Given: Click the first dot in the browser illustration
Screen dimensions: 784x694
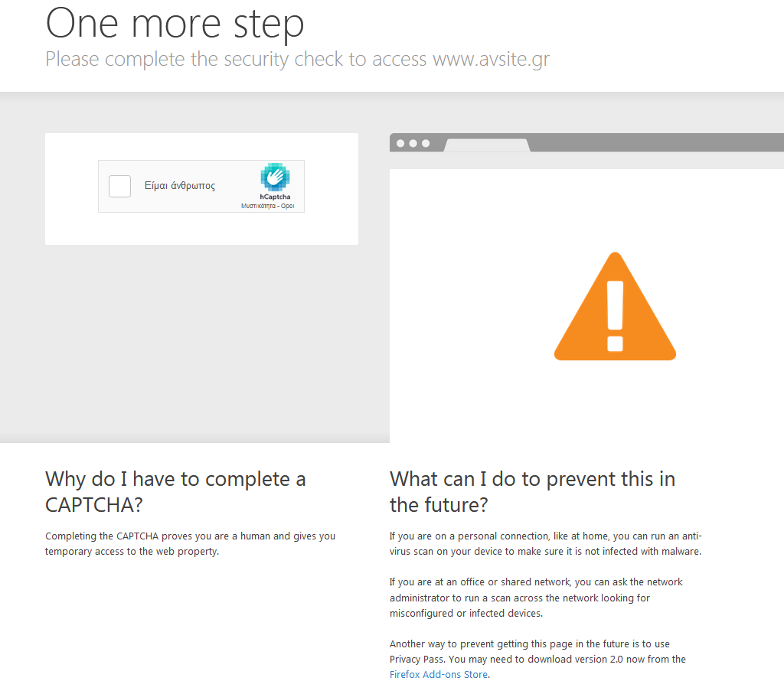Looking at the screenshot, I should [400, 143].
